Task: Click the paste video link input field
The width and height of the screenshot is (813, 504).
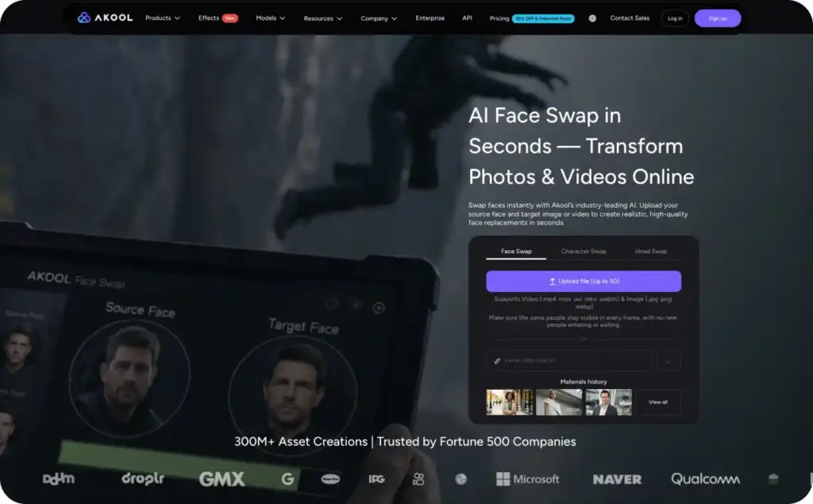Action: pos(569,360)
